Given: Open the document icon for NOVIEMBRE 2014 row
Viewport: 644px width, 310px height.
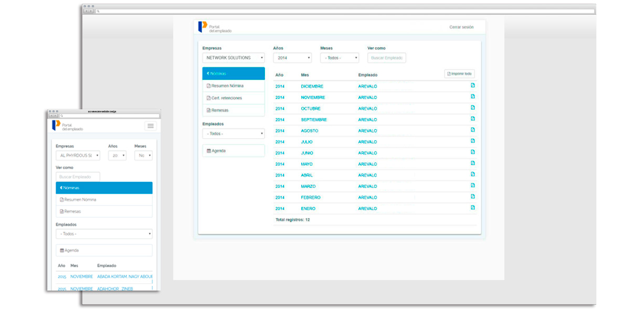Looking at the screenshot, I should point(472,97).
